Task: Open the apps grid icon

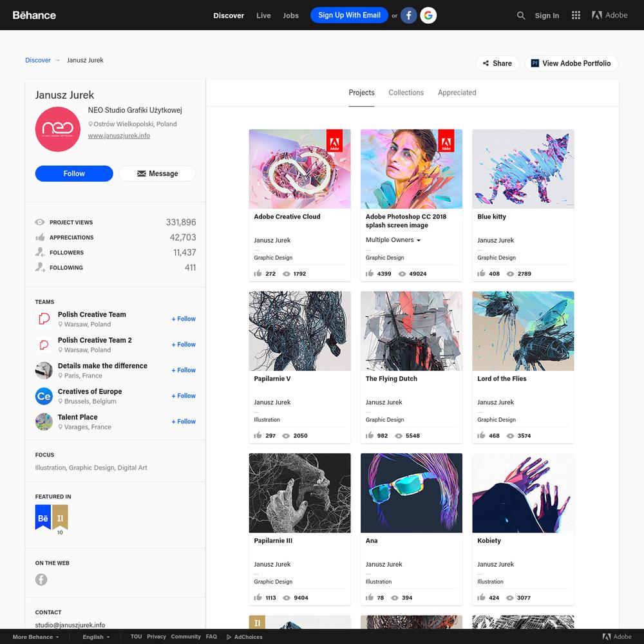Action: (576, 15)
